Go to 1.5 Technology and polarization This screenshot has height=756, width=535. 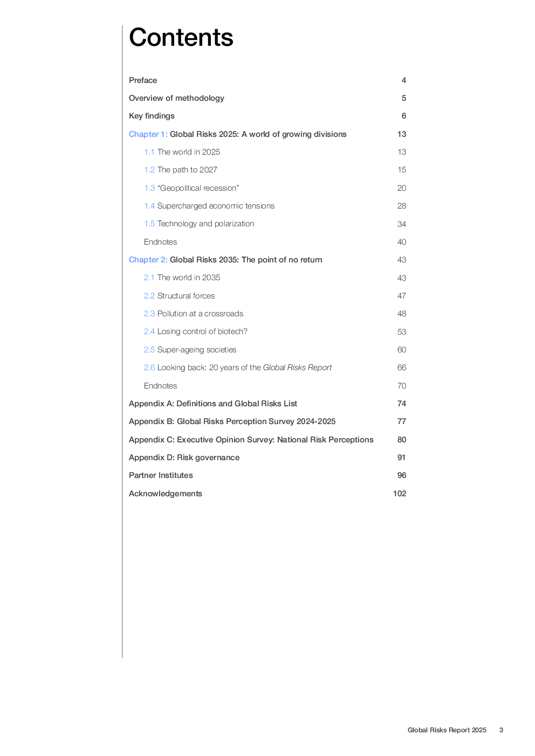click(199, 224)
